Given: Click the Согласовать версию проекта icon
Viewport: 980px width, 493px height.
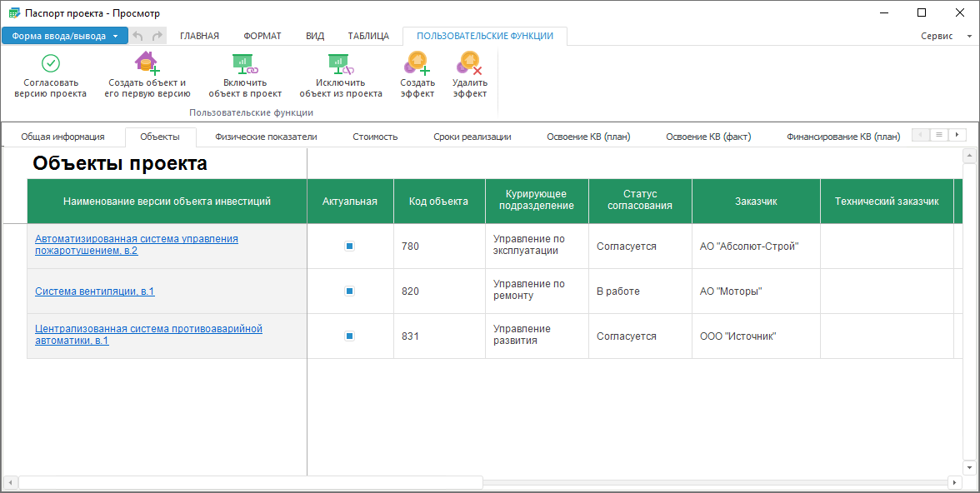Looking at the screenshot, I should [50, 63].
